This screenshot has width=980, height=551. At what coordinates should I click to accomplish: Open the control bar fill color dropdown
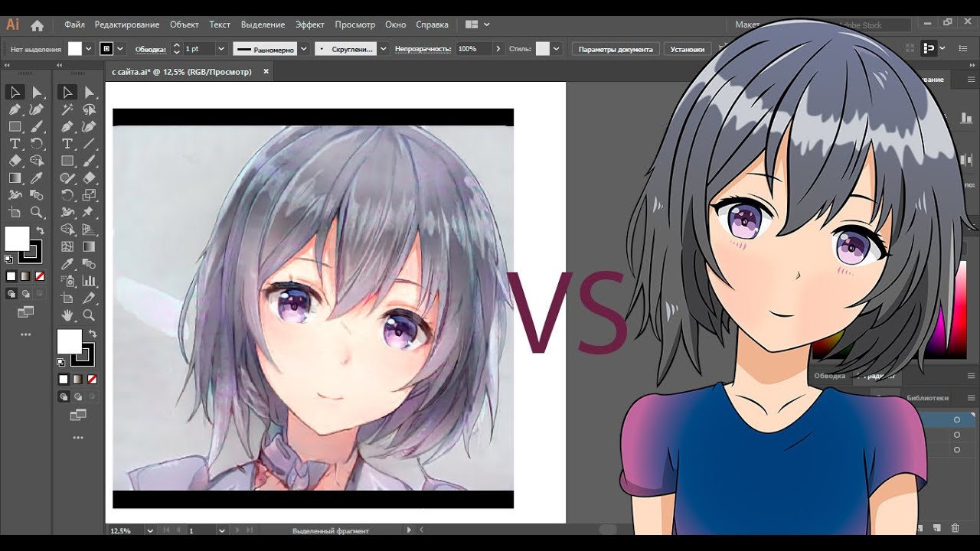click(88, 49)
